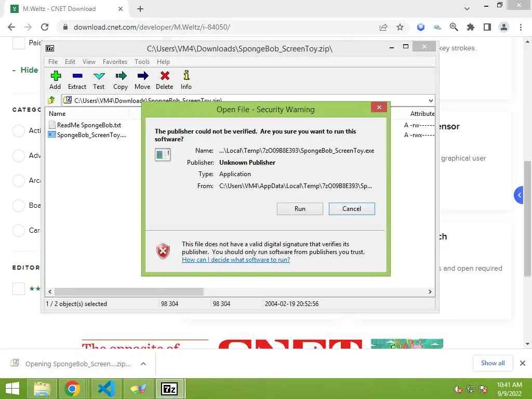532x399 pixels.
Task: Select SpongeBob_ScreenToy file row
Action: coord(88,135)
